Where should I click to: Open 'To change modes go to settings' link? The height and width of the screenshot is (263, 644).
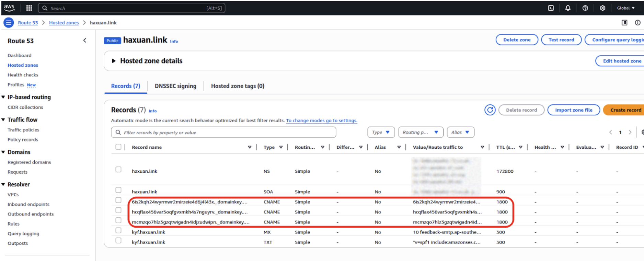(322, 121)
